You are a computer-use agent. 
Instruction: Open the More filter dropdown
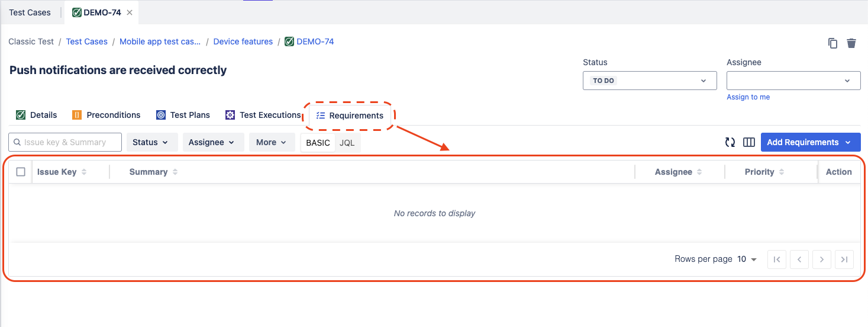click(272, 142)
